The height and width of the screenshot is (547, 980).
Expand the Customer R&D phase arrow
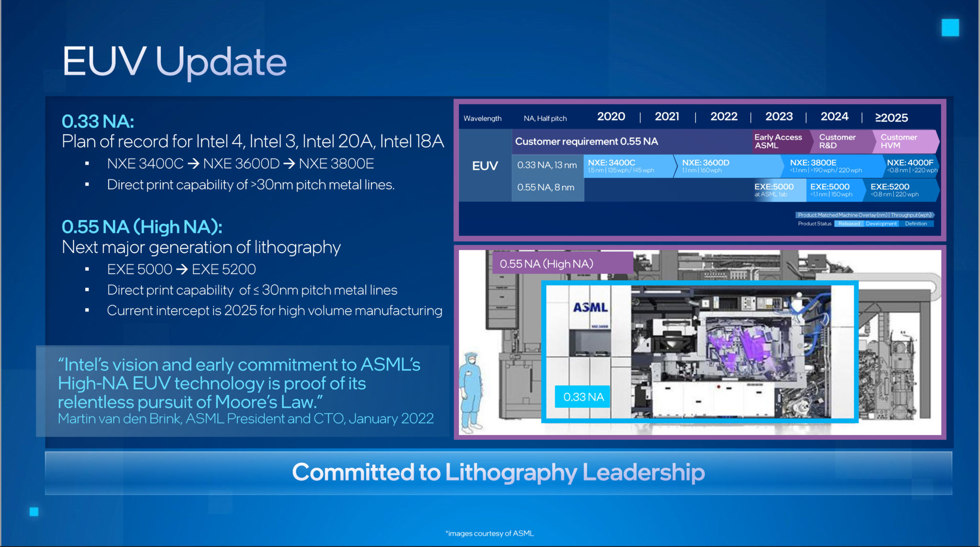click(x=840, y=141)
